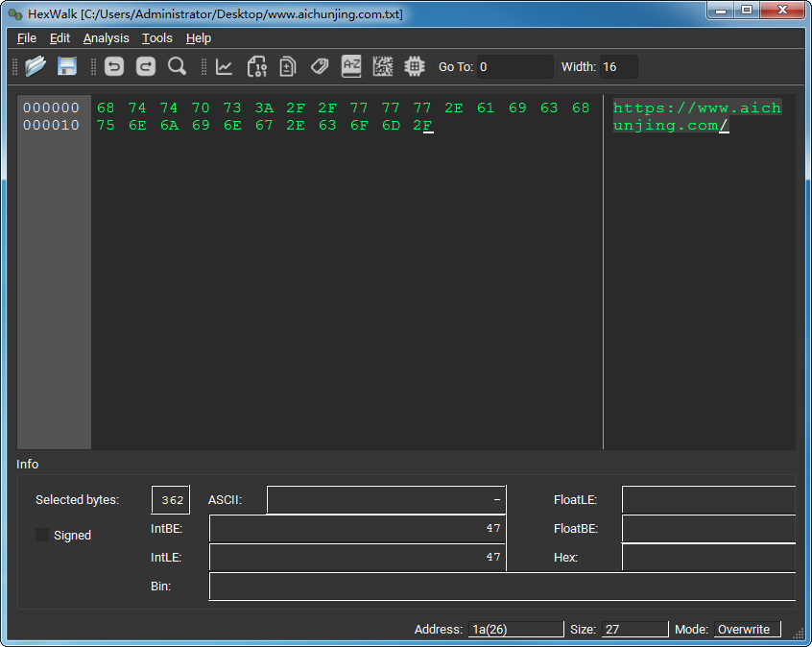Open the Tools menu
This screenshot has width=812, height=647.
pos(156,38)
